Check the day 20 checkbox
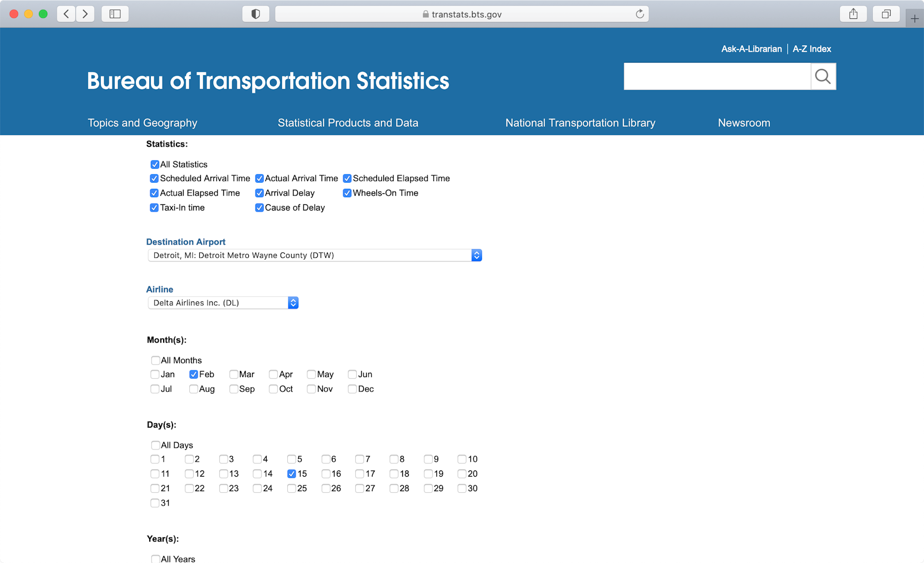Image resolution: width=924 pixels, height=563 pixels. (x=462, y=474)
